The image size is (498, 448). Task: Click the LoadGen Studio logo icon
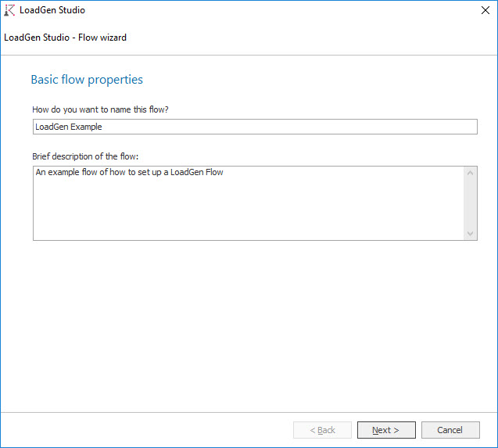[x=9, y=10]
